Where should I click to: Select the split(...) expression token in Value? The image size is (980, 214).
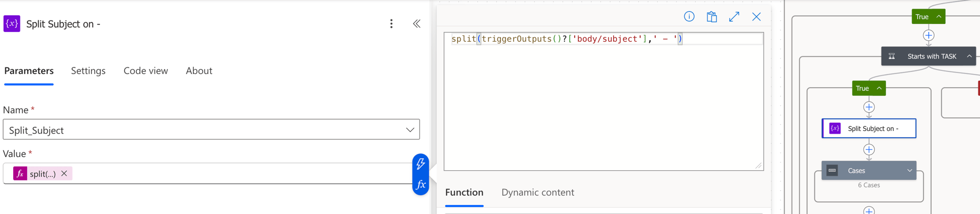point(43,174)
